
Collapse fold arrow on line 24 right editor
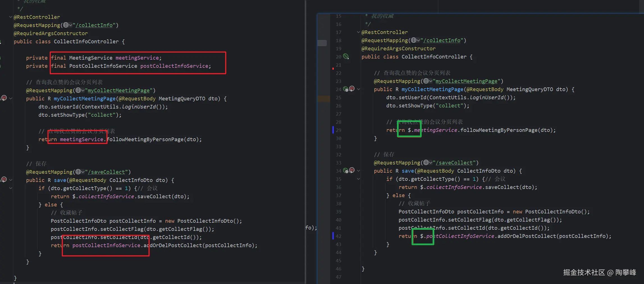click(358, 89)
